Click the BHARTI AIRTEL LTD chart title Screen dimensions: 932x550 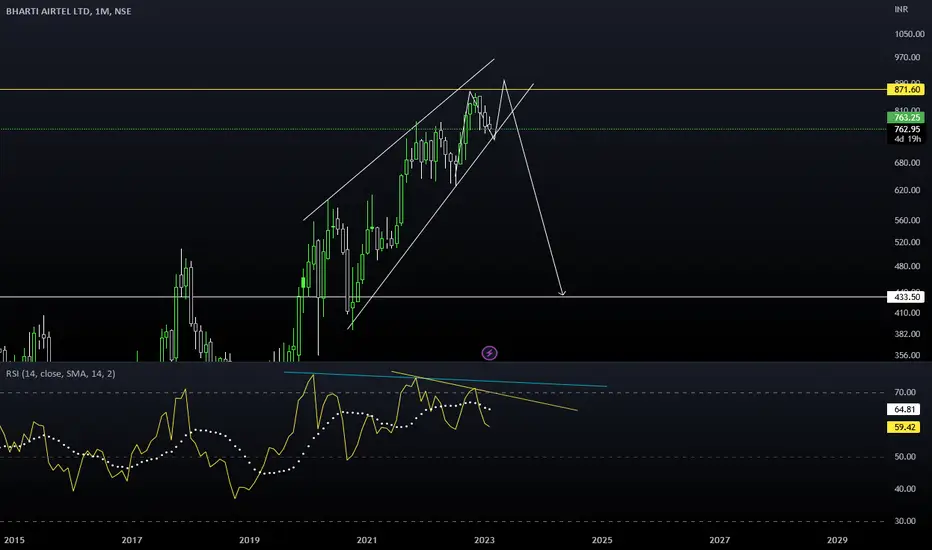tap(68, 11)
